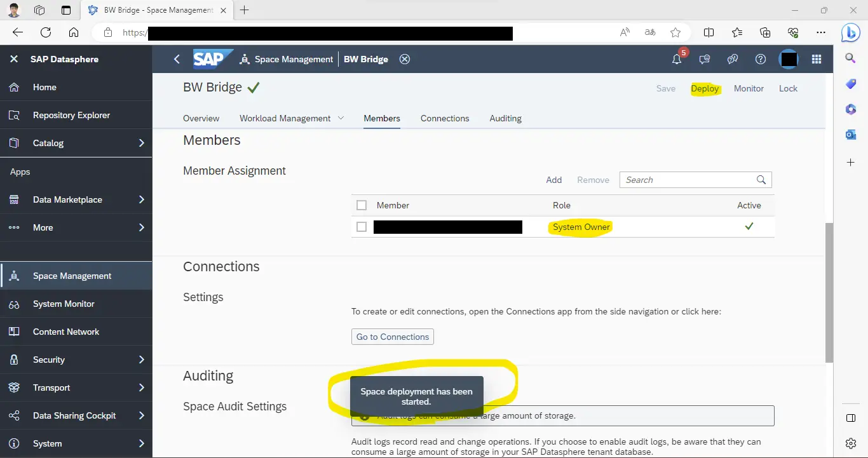Open Workload Management dropdown arrow
This screenshot has height=458, width=868.
pyautogui.click(x=341, y=118)
